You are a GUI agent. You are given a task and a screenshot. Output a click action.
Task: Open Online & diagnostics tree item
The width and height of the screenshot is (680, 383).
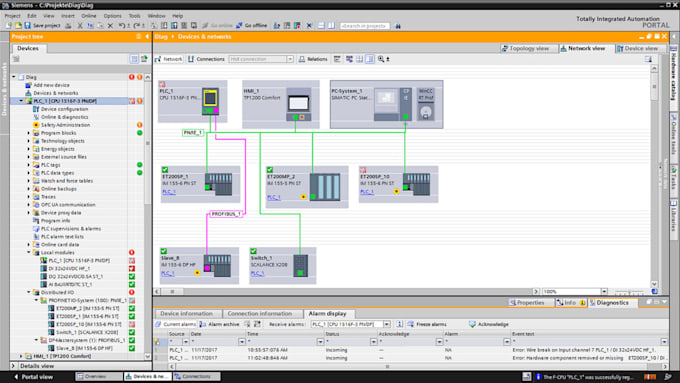[x=64, y=117]
